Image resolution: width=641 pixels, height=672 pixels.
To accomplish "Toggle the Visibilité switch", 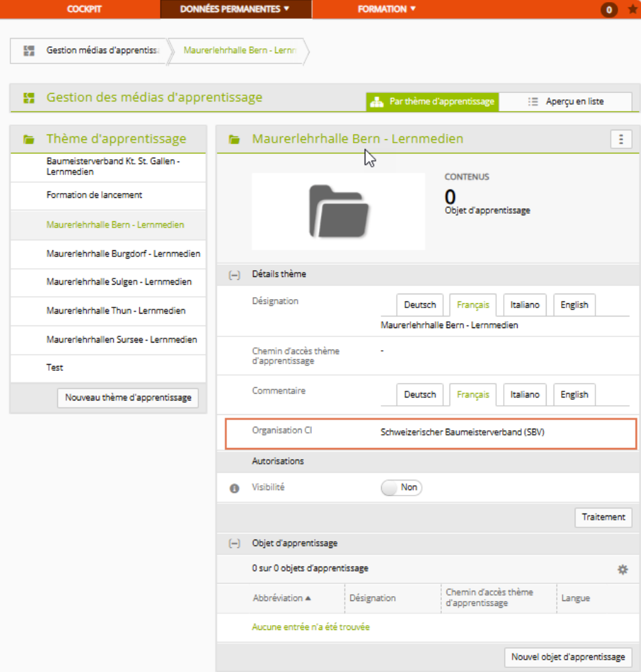I will coord(401,487).
